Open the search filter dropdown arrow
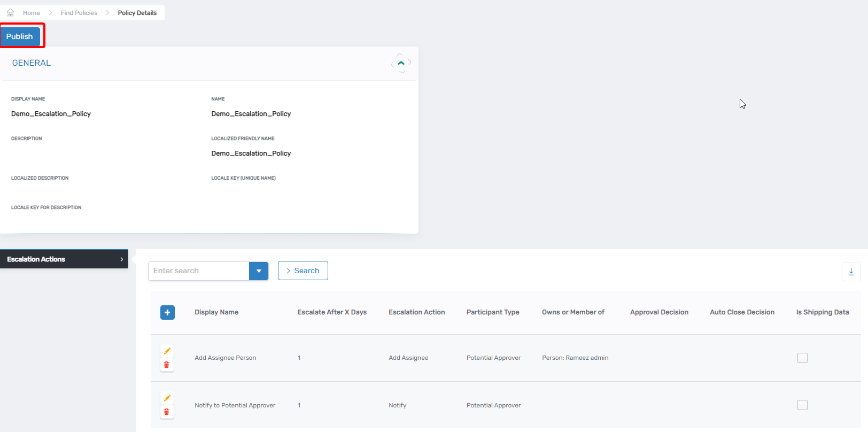The width and height of the screenshot is (868, 432). (x=259, y=271)
